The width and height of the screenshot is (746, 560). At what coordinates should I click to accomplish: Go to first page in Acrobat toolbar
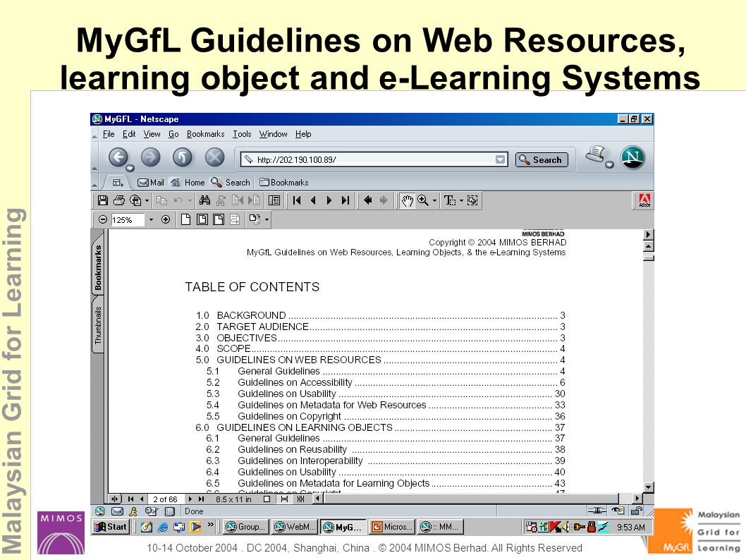[x=297, y=200]
